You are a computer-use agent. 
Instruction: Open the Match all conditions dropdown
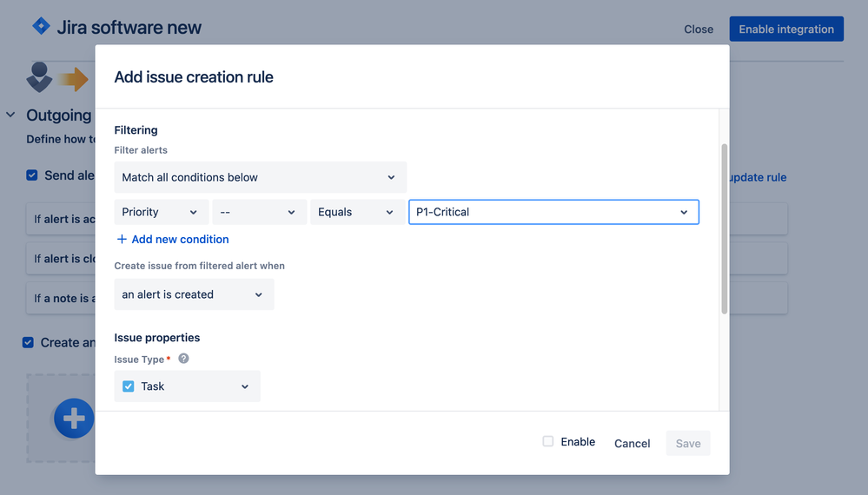260,177
